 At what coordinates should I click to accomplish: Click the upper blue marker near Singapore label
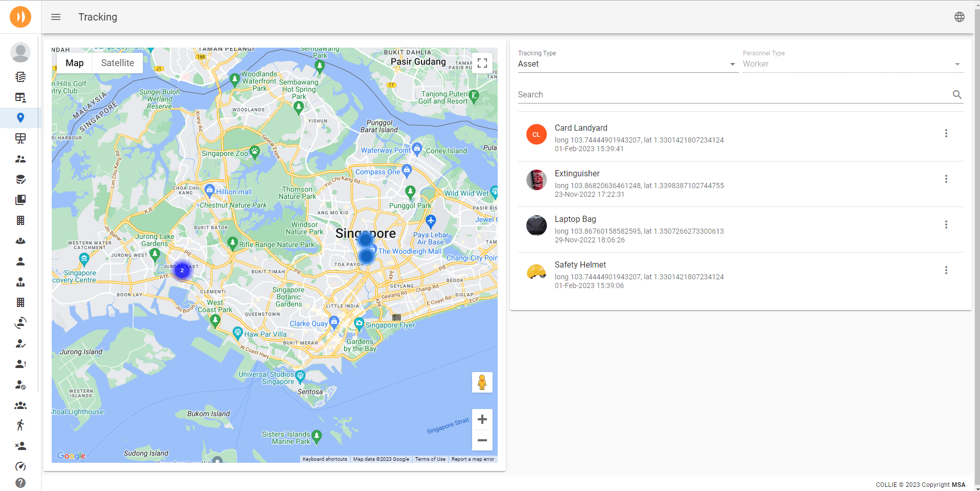point(365,239)
